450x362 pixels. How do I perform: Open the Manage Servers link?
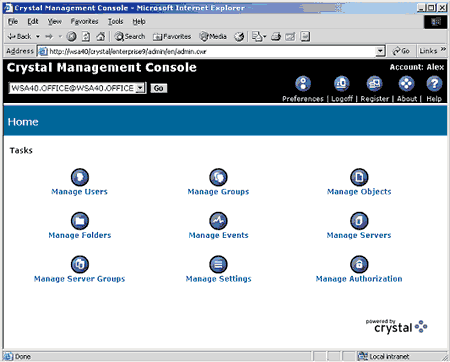359,235
